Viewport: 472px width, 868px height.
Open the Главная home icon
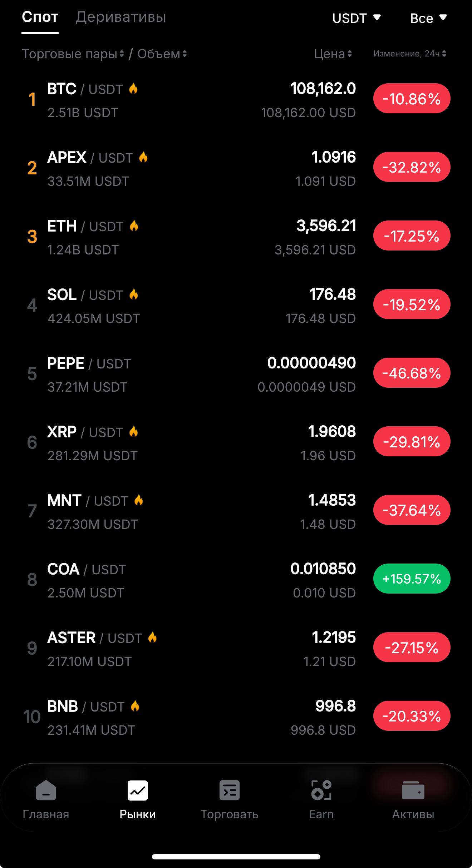[46, 790]
